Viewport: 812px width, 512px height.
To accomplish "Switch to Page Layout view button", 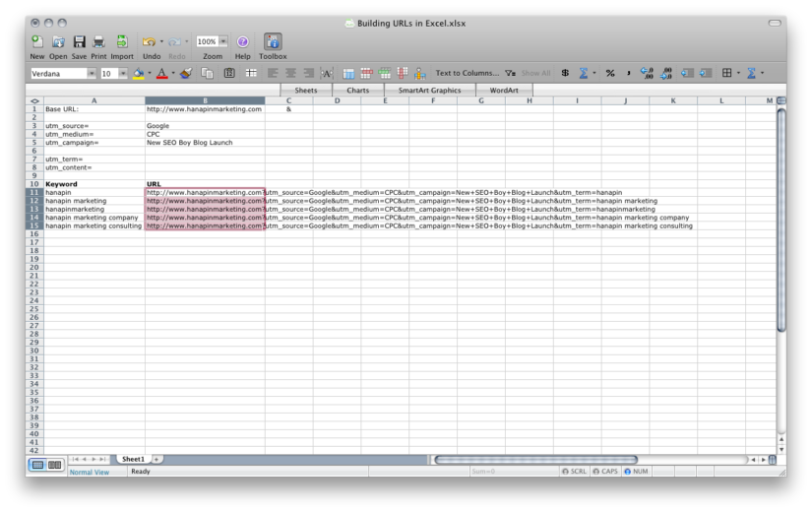I will point(55,465).
